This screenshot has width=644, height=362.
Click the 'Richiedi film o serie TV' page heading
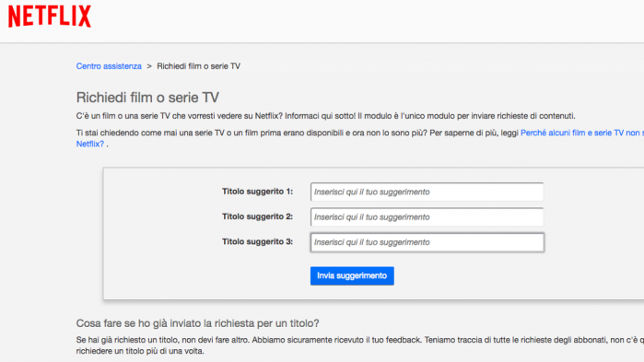(x=147, y=98)
